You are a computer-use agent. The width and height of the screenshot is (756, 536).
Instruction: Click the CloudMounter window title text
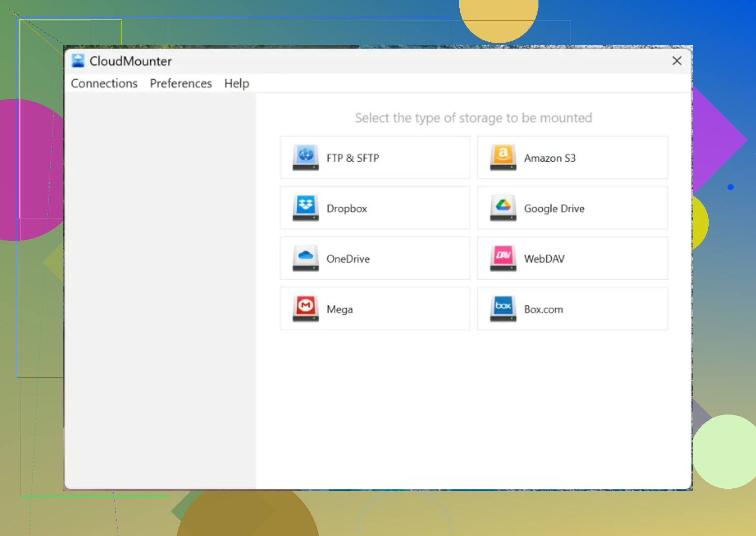130,61
